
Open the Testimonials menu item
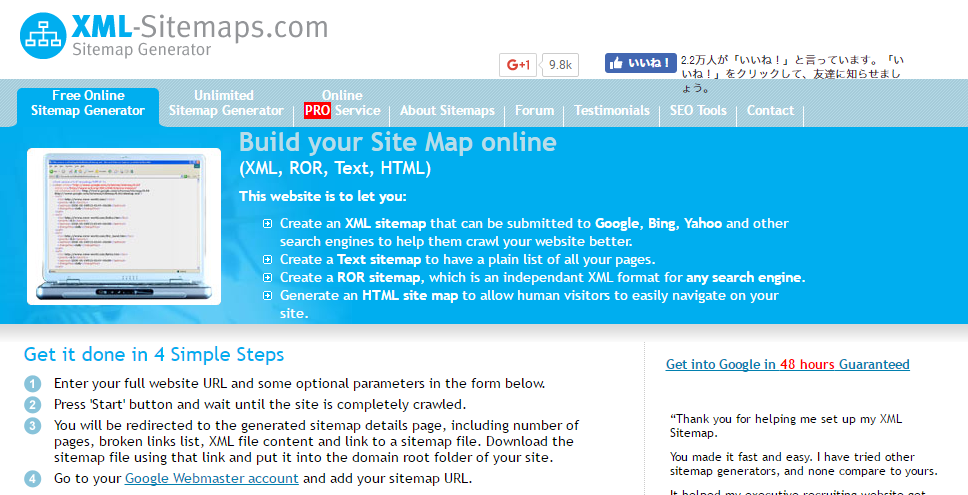[612, 110]
